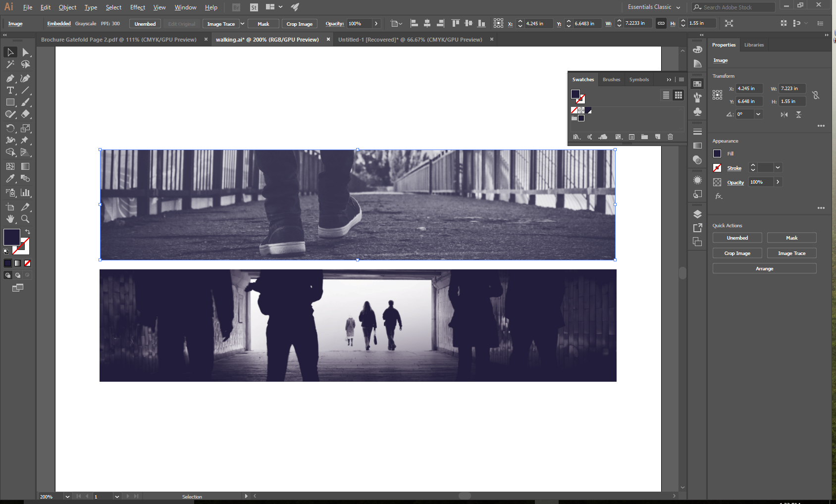Create a new color group folder icon
This screenshot has height=504, width=836.
point(644,137)
